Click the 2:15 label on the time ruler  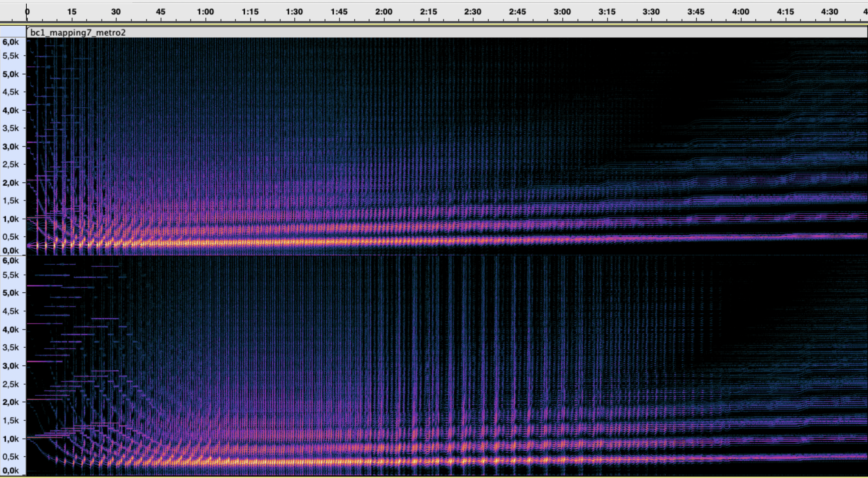(x=429, y=12)
